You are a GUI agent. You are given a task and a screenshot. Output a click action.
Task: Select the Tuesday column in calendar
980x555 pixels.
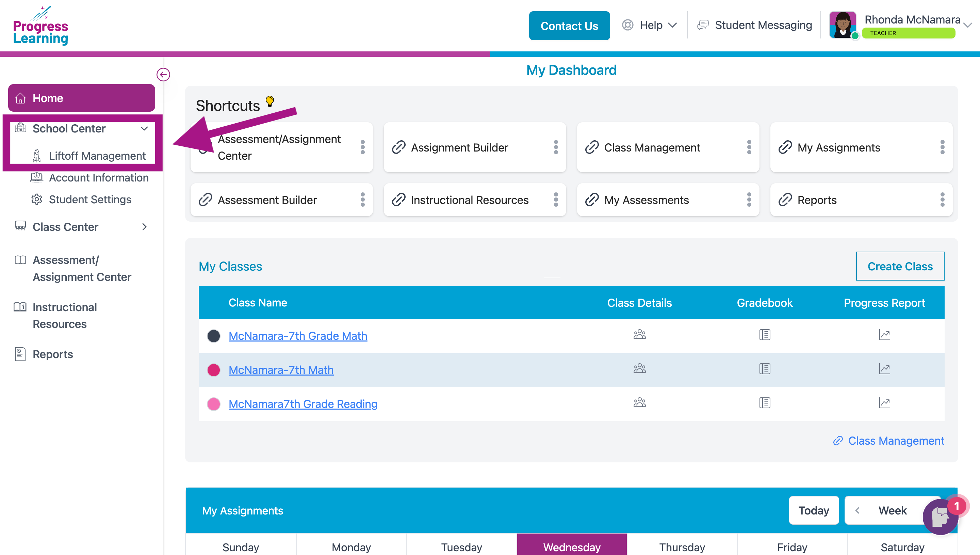coord(461,545)
